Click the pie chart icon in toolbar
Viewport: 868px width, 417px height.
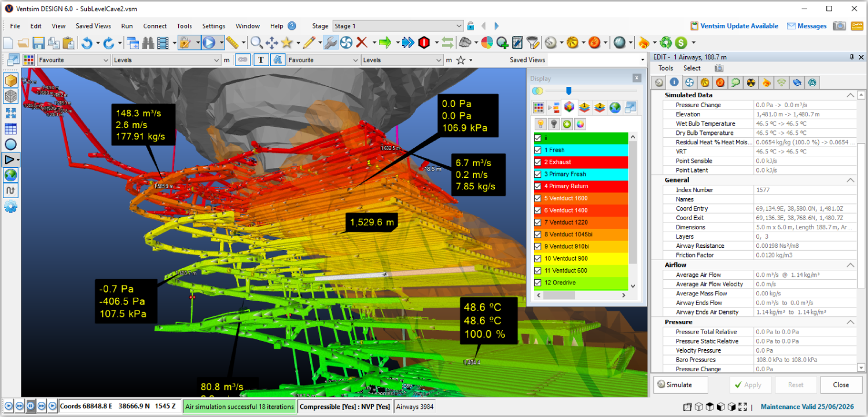point(487,43)
